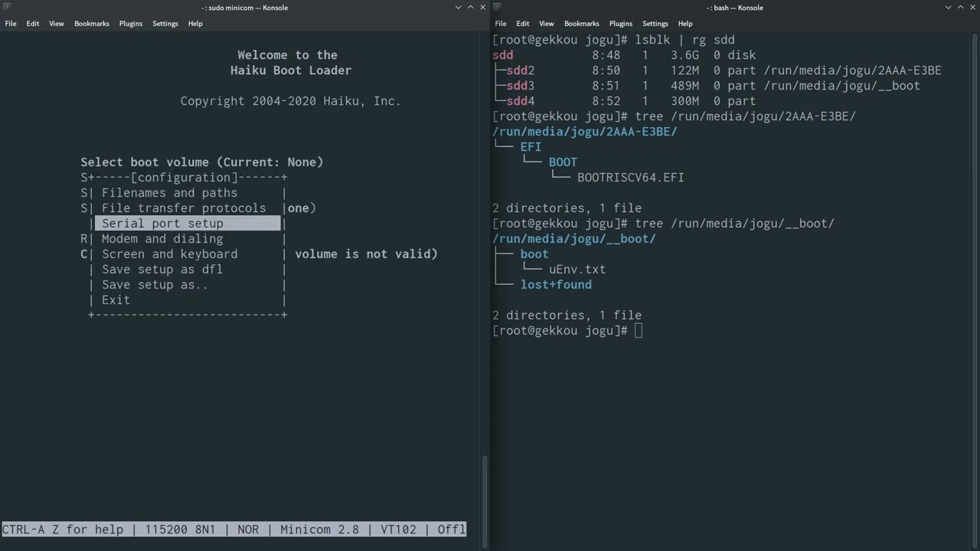Click '115200 8N1' in minicom status bar
980x551 pixels.
point(181,530)
